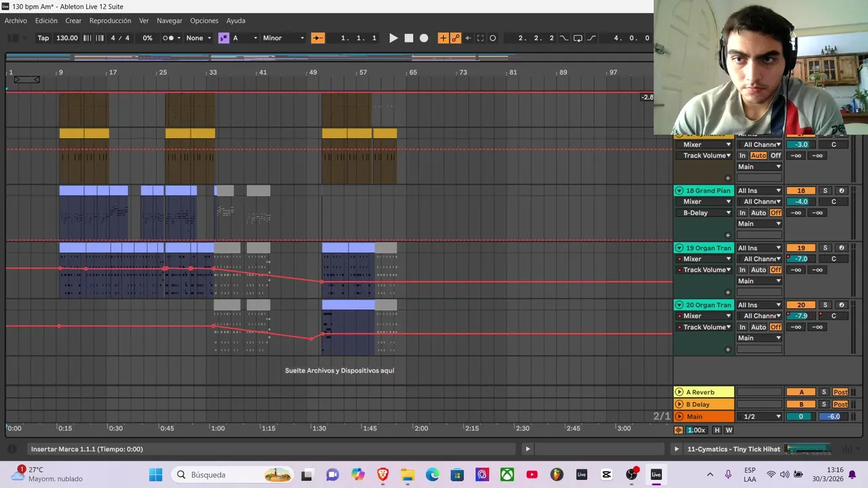Toggle Punch-Out switch icon
The image size is (868, 488).
[591, 38]
